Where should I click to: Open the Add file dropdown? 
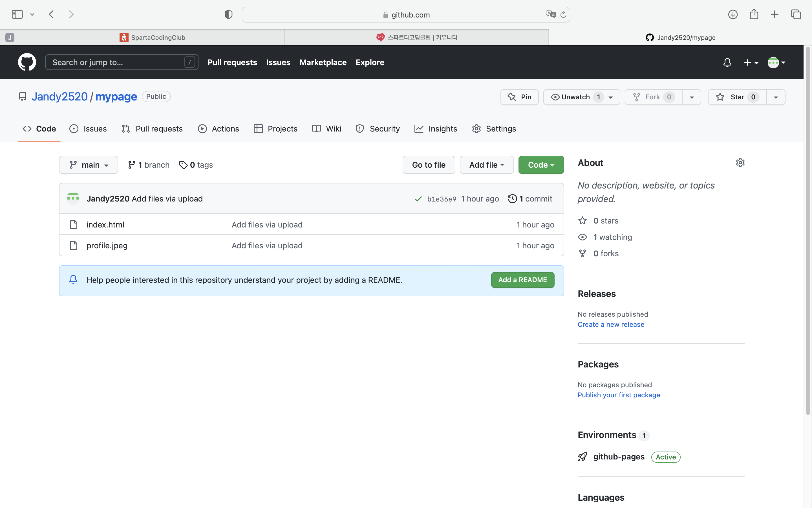click(x=487, y=165)
